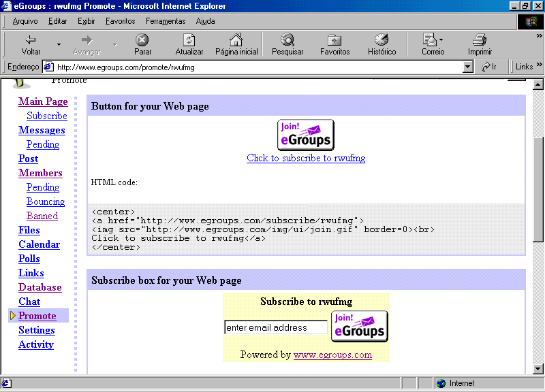The width and height of the screenshot is (545, 392).
Task: Click the vertical scrollbar thumb
Action: 538,189
